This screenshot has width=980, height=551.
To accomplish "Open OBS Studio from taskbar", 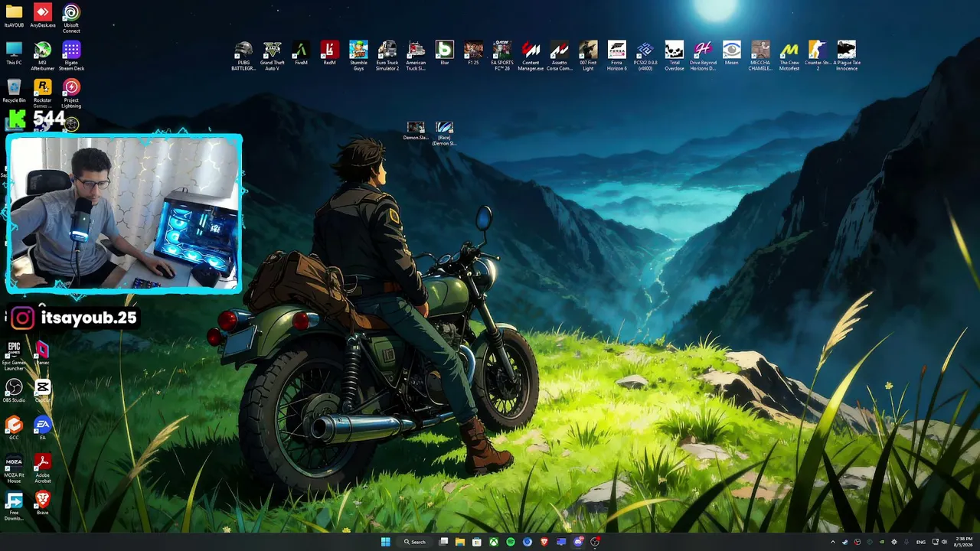I will (x=595, y=542).
